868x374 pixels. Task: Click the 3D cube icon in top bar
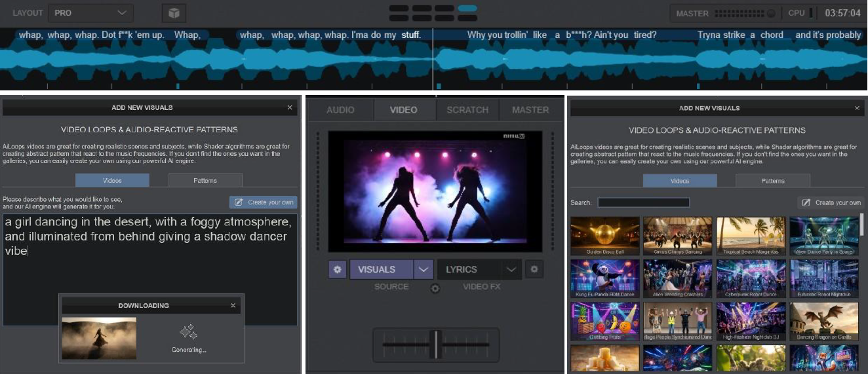[x=174, y=13]
